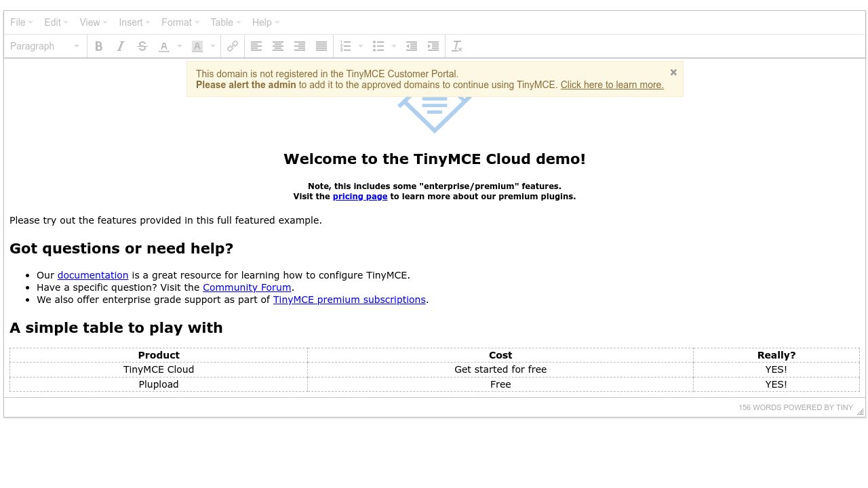This screenshot has height=488, width=868.
Task: Open the documentation link
Action: tap(93, 275)
